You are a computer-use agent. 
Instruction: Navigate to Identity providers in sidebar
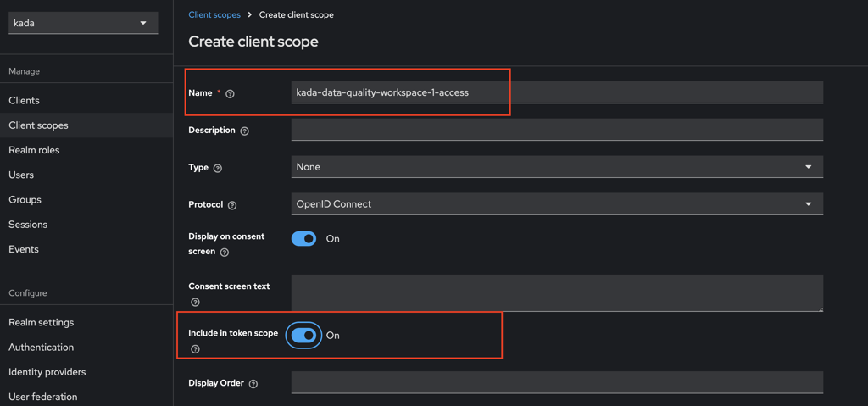[x=47, y=372]
